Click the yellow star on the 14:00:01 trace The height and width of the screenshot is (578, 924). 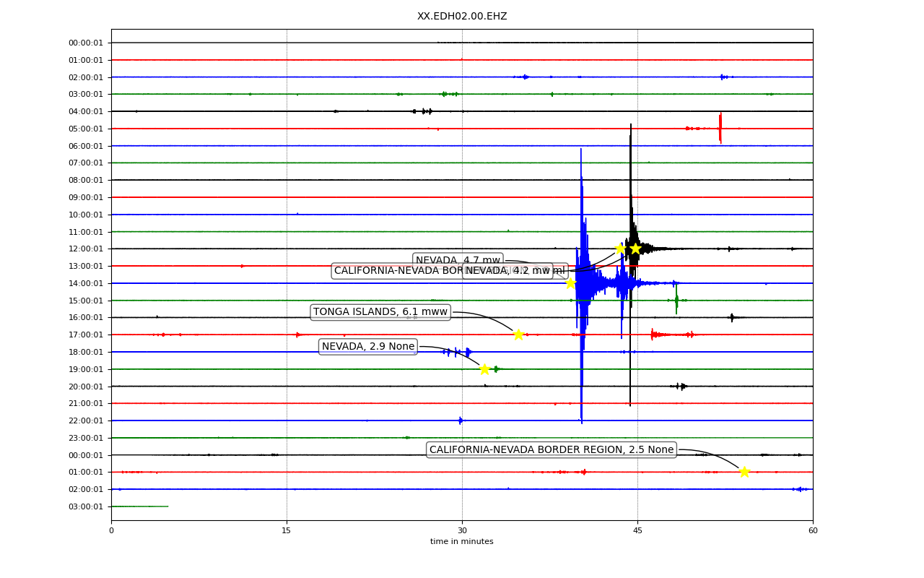tap(570, 283)
